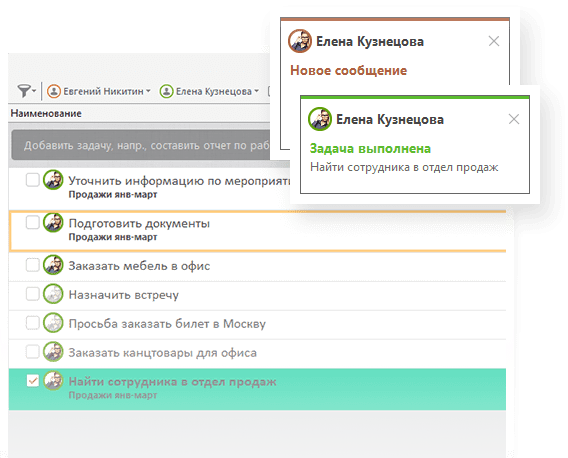The width and height of the screenshot is (568, 458).
Task: Expand the Елена Кузнецова dropdown arrow
Action: pos(256,91)
